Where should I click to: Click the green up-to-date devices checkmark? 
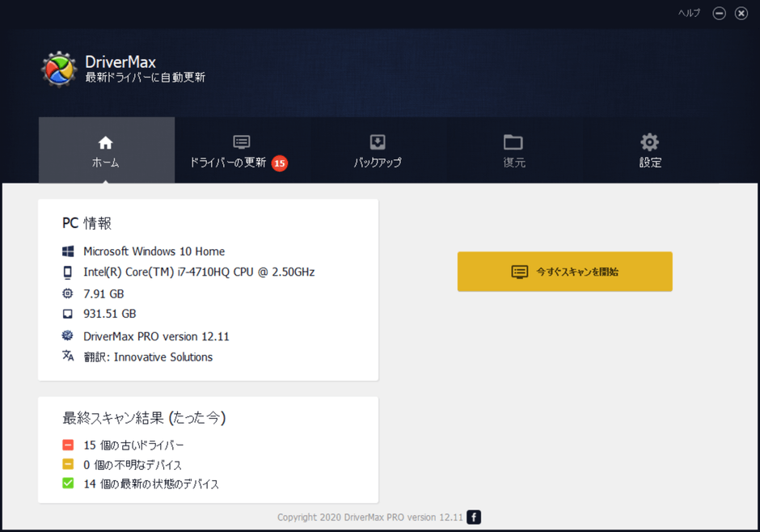(68, 483)
